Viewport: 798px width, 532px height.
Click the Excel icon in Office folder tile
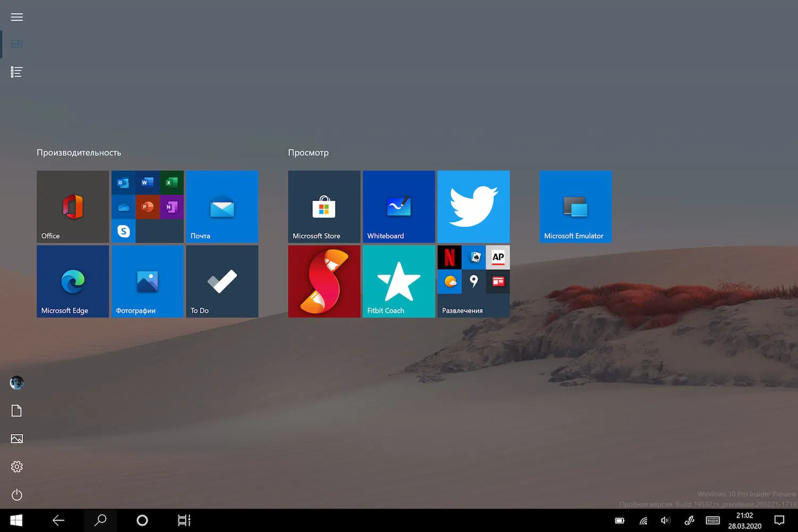click(171, 182)
